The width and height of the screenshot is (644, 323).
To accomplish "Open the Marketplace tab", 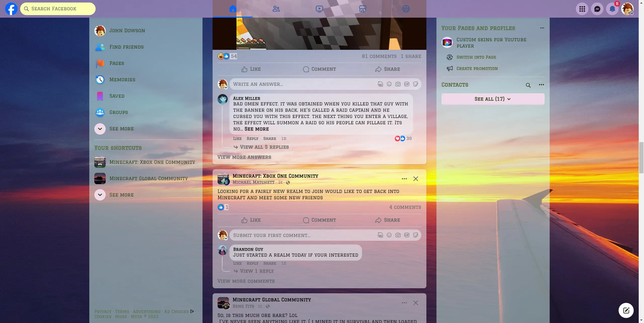I will [363, 9].
